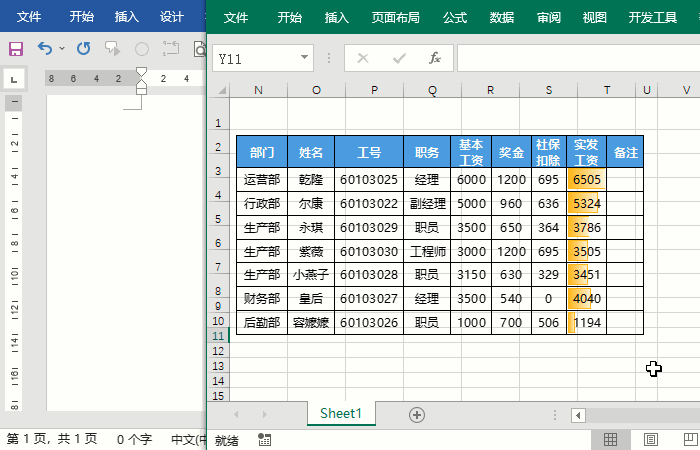Expand the Name Box dropdown arrow

[304, 58]
